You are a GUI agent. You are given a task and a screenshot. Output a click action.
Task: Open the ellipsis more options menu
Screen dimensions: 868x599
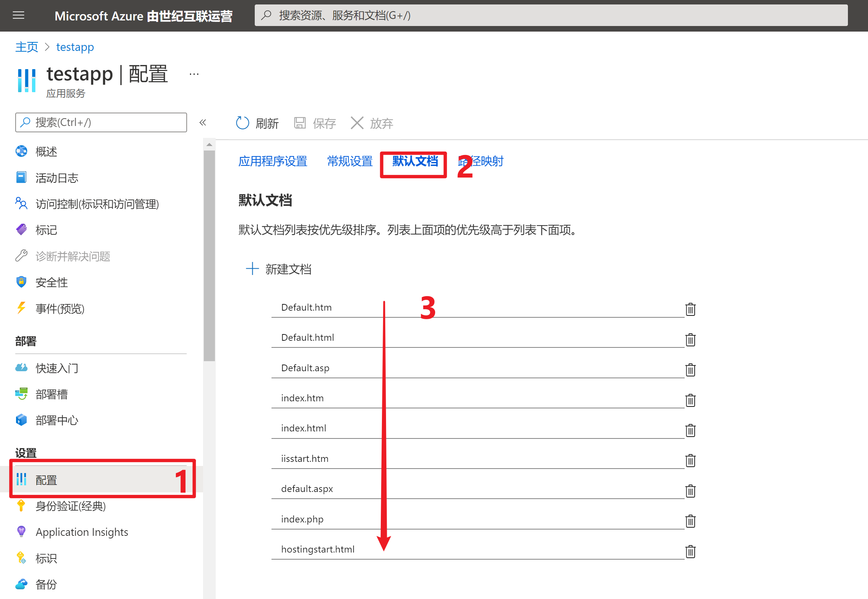tap(194, 74)
